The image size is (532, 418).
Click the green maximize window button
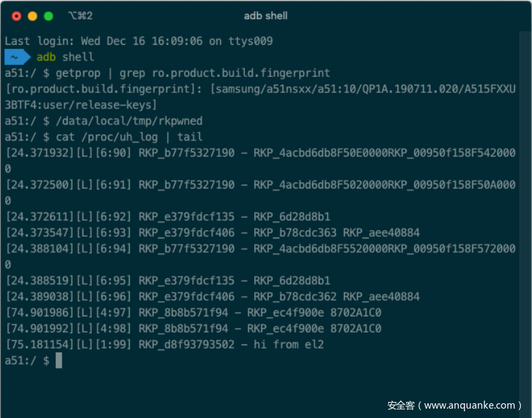coord(48,15)
